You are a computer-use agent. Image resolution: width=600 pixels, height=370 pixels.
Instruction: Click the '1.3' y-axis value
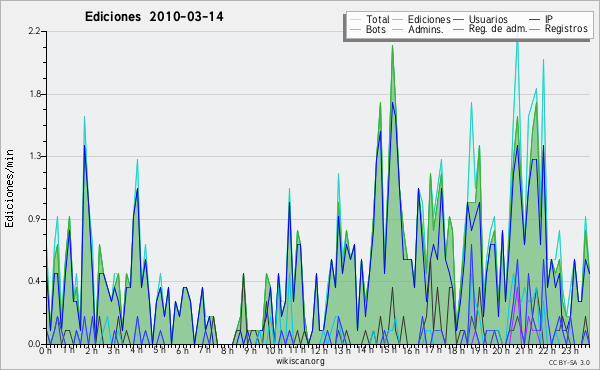[35, 156]
